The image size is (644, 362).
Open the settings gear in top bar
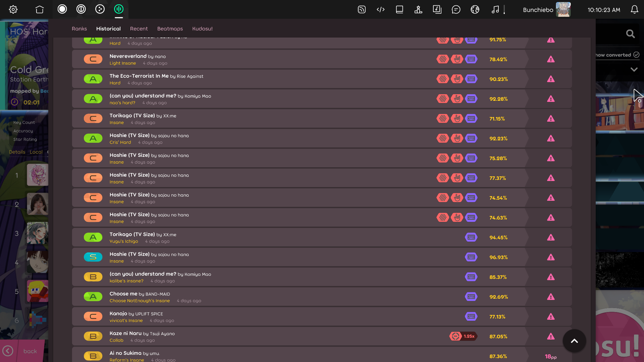(13, 9)
